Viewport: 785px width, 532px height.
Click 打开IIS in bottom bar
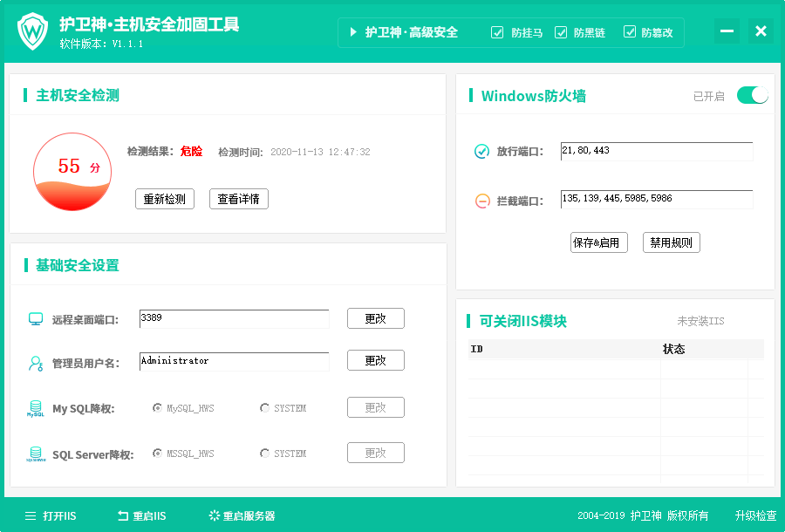[59, 516]
